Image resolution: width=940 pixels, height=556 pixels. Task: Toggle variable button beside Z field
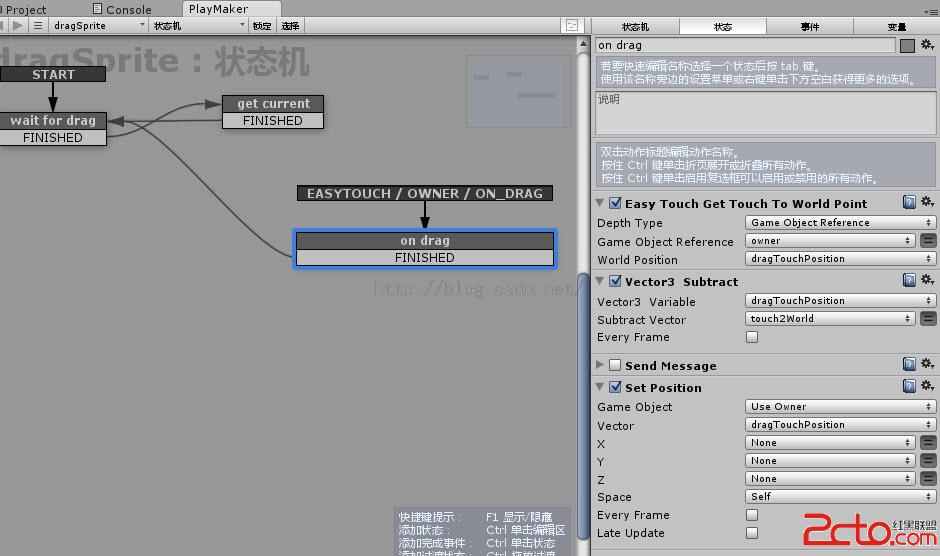(928, 479)
